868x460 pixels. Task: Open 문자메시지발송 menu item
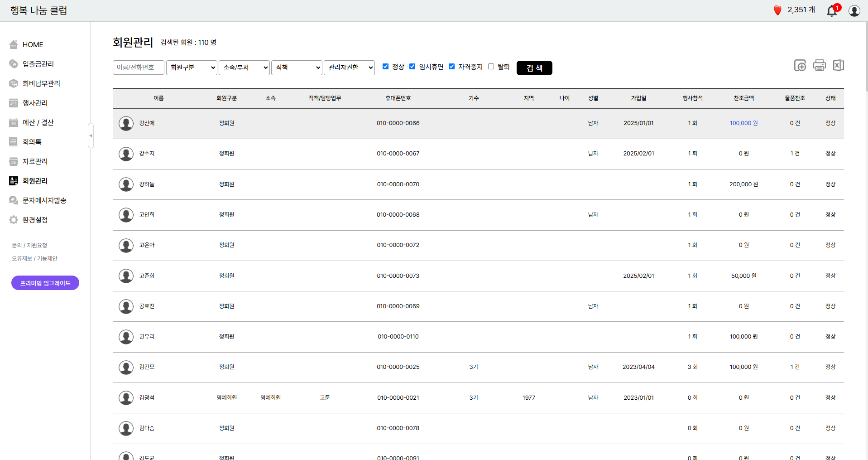(x=44, y=200)
